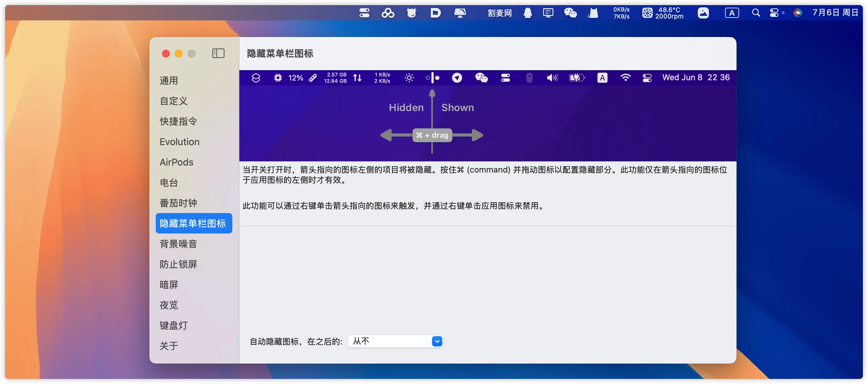Click the WeChat icon in the menu bar

tap(570, 13)
